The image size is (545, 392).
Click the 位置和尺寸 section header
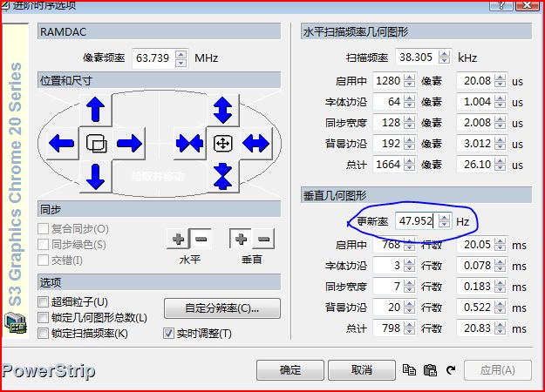pyautogui.click(x=160, y=80)
